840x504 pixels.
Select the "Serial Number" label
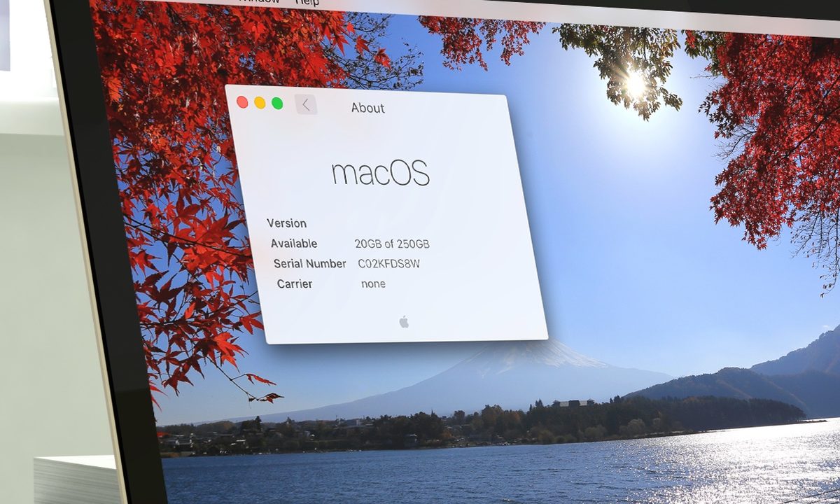(x=309, y=264)
